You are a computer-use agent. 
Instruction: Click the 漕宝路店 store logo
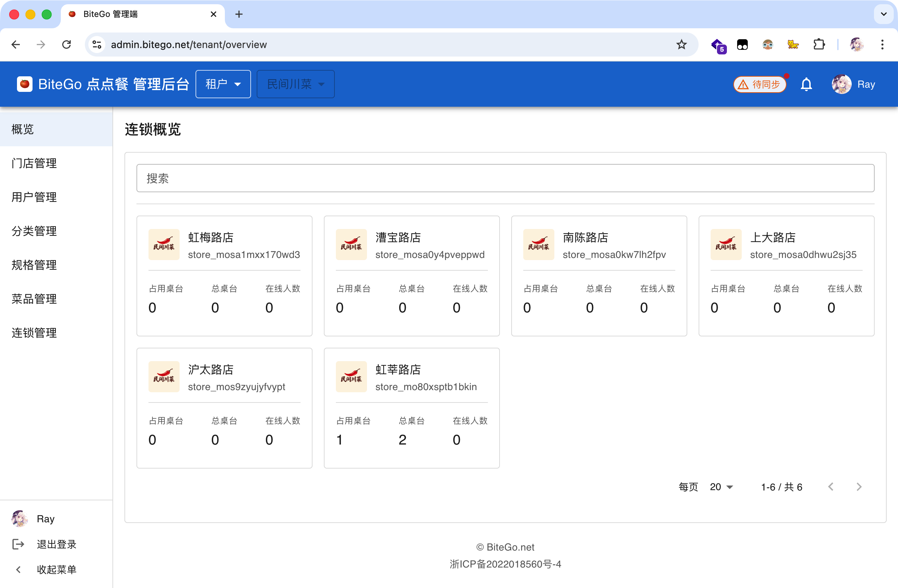click(351, 245)
